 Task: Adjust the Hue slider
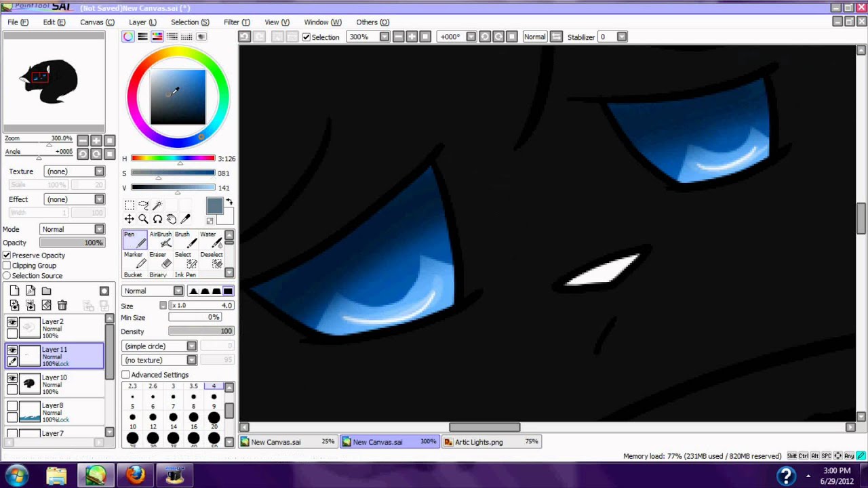pos(173,159)
